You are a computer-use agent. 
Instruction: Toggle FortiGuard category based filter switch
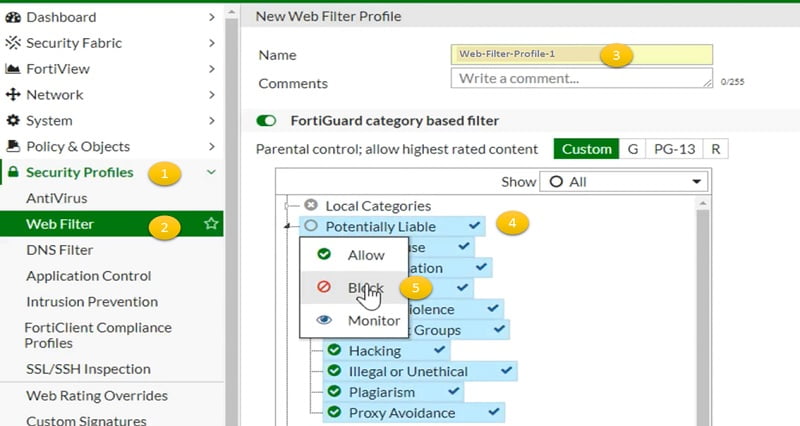pyautogui.click(x=266, y=121)
